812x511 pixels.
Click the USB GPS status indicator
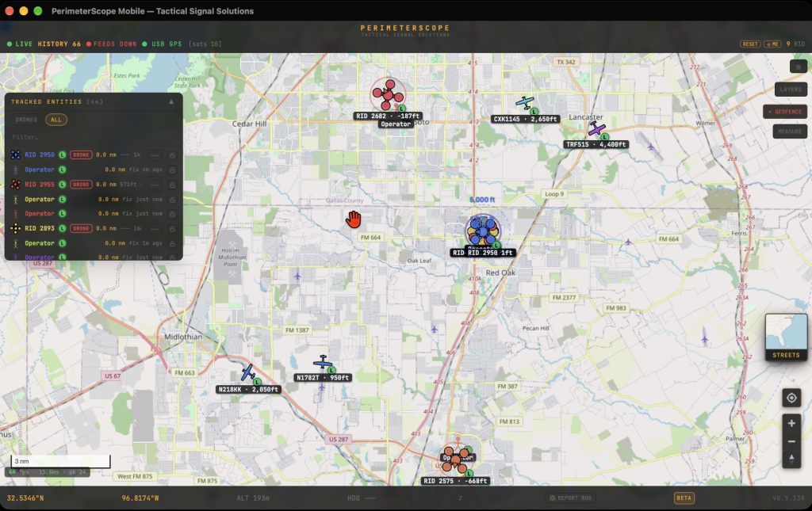[x=162, y=44]
